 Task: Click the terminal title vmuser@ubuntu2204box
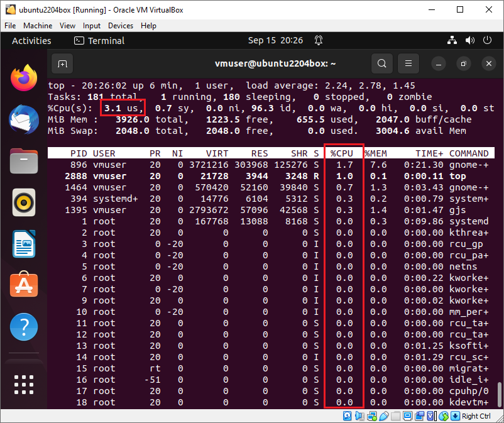tap(275, 63)
